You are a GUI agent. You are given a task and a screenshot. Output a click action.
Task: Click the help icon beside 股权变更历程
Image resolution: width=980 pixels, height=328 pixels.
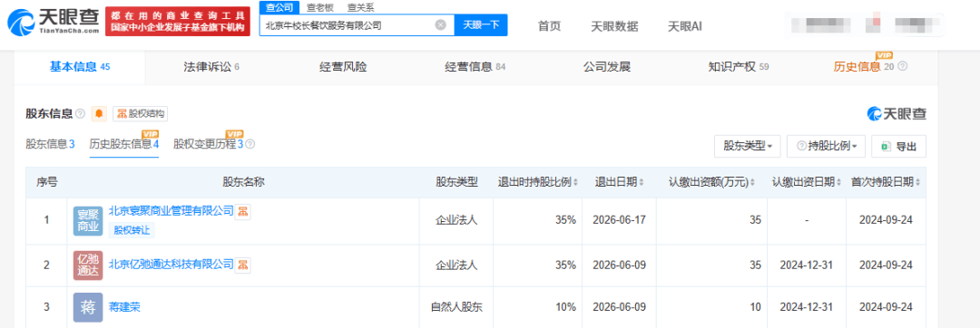coord(250,144)
